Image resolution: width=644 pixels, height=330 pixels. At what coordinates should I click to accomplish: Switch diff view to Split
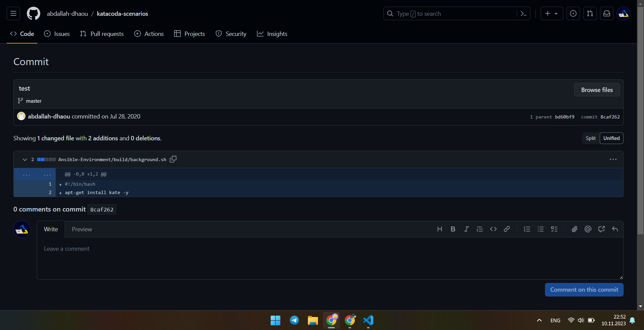tap(591, 138)
